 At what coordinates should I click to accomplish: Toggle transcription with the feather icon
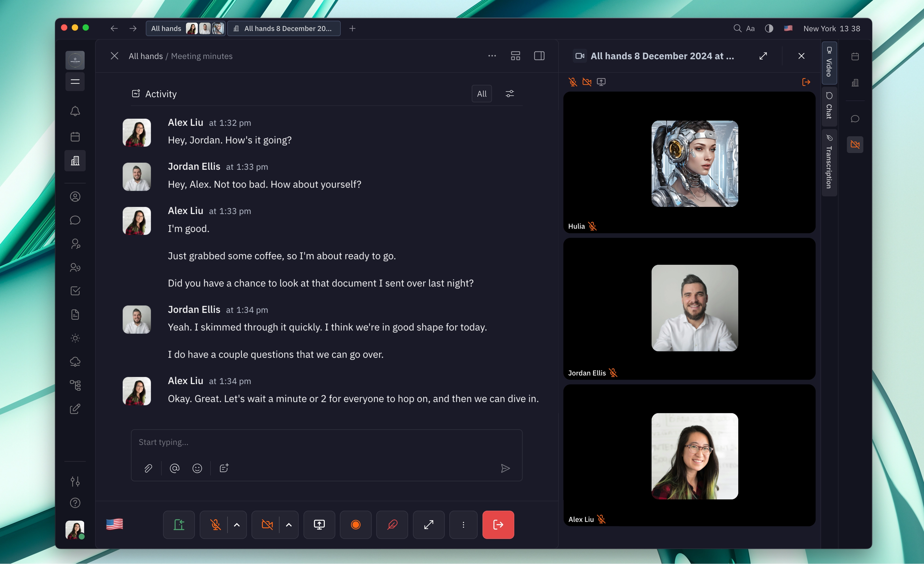pyautogui.click(x=392, y=525)
